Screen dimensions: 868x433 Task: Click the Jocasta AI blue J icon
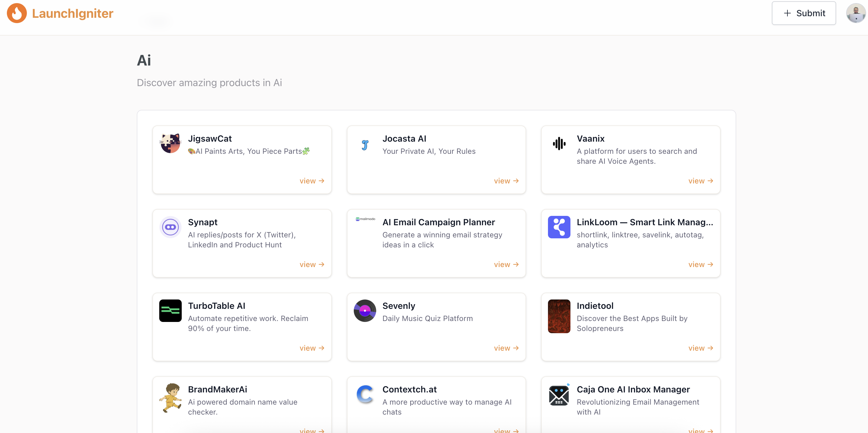(365, 145)
